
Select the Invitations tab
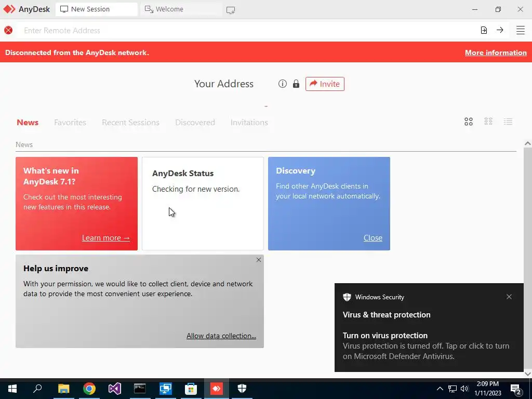tap(249, 123)
